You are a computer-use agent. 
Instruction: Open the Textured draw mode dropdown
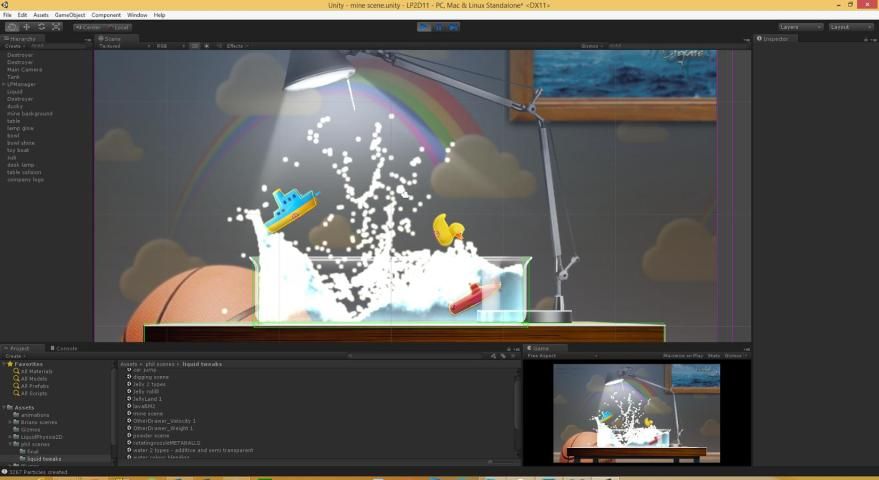[121, 46]
